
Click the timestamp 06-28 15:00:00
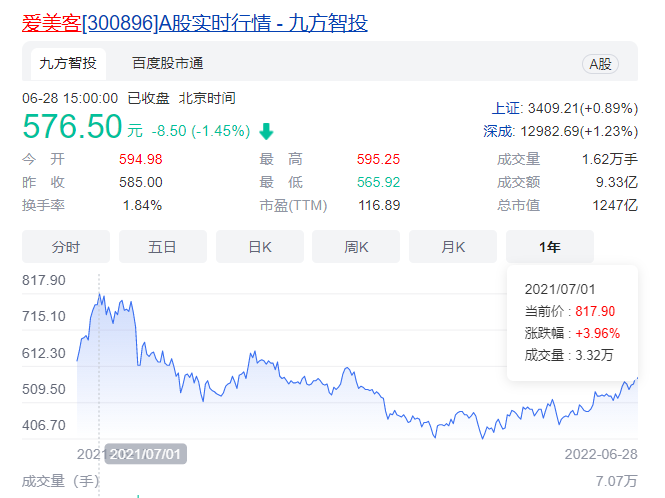(70, 98)
